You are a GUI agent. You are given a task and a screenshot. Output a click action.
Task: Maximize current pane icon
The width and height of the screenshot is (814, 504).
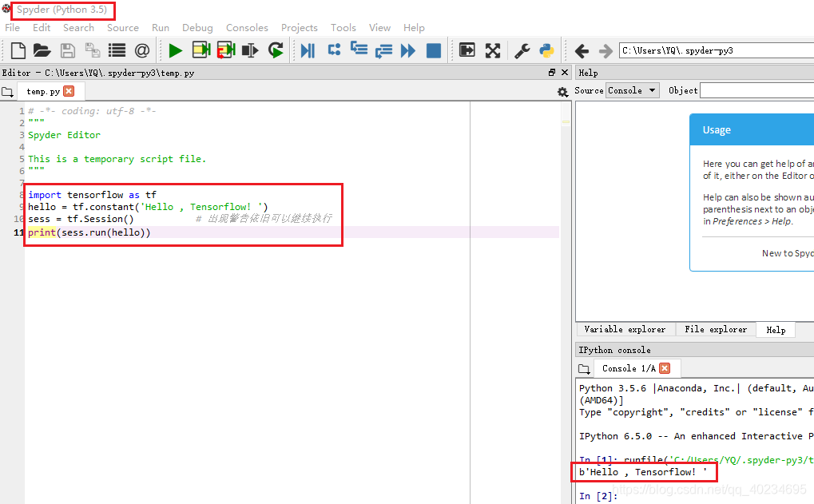click(467, 50)
